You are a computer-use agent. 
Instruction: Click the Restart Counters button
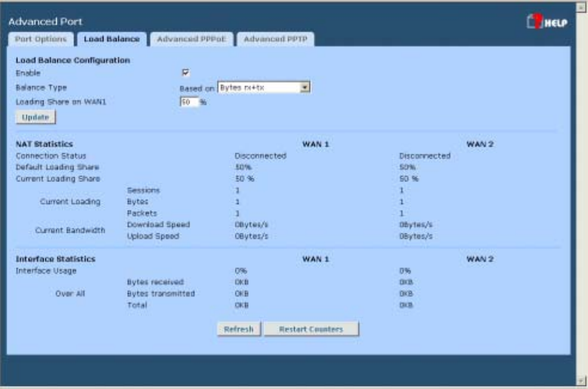pos(311,329)
